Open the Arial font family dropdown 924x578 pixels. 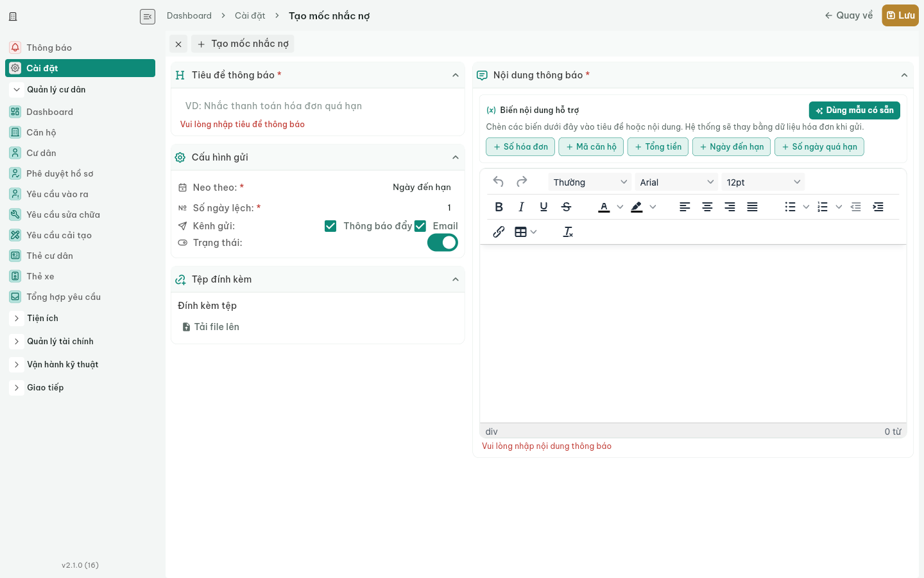676,182
